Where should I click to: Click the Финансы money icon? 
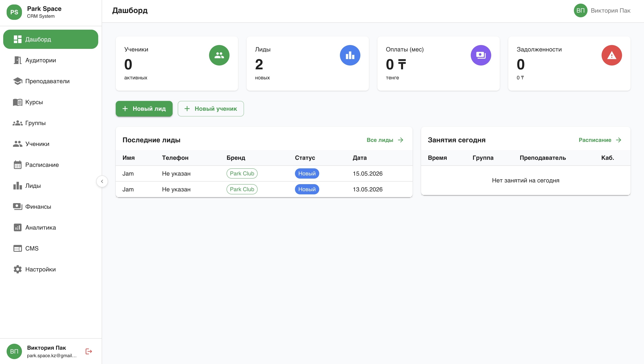(x=17, y=207)
